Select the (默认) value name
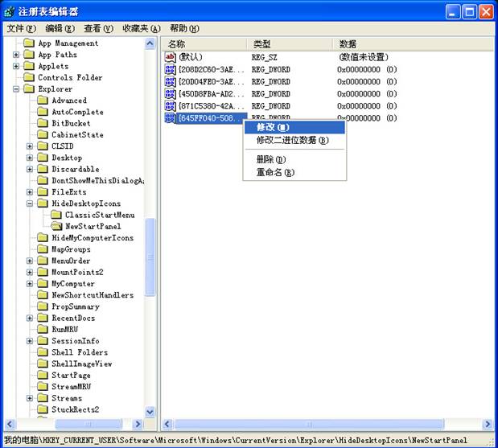This screenshot has height=448, width=498. point(190,57)
